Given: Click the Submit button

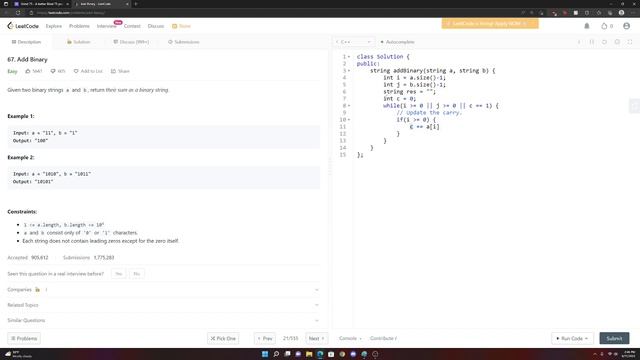Looking at the screenshot, I should pyautogui.click(x=614, y=338).
